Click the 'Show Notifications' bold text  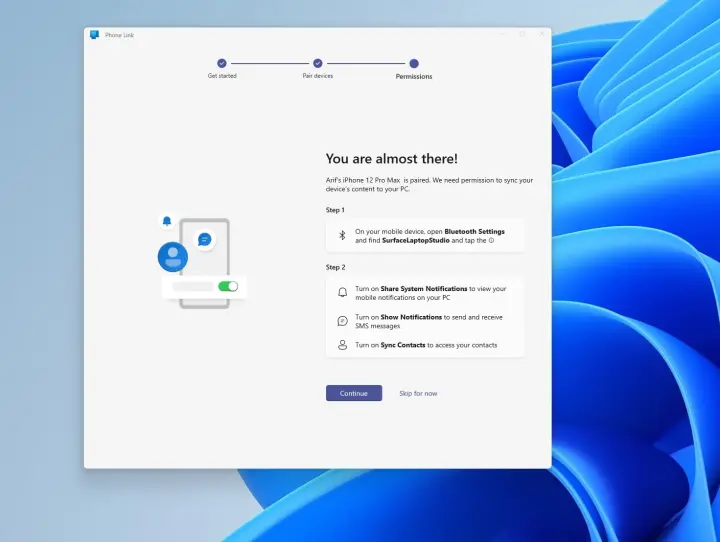(411, 317)
